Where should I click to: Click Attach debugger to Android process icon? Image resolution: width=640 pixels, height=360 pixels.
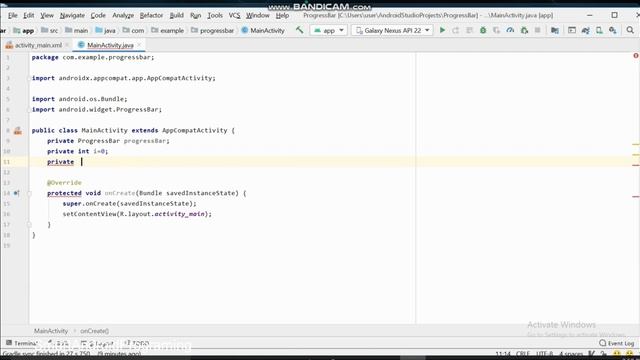point(524,30)
